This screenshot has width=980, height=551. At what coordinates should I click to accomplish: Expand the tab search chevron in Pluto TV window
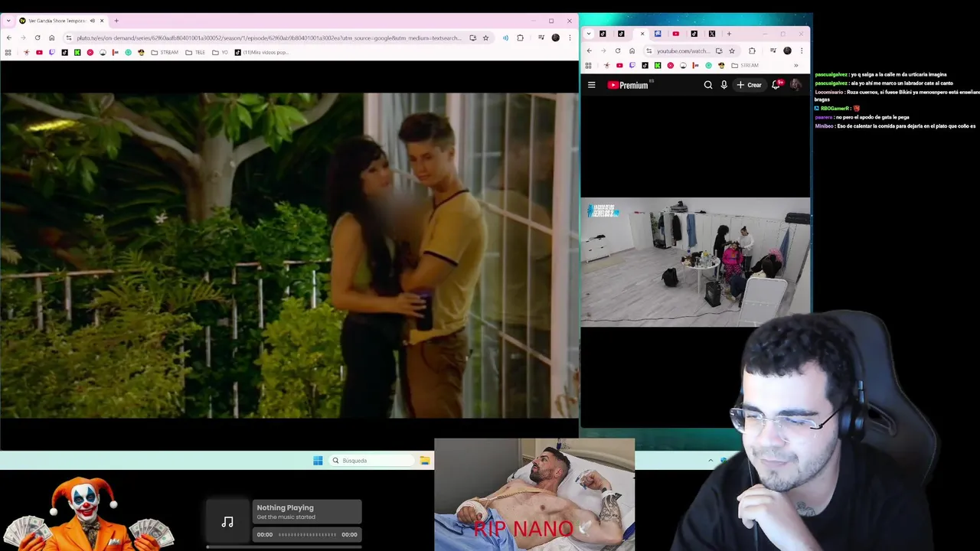[x=8, y=21]
